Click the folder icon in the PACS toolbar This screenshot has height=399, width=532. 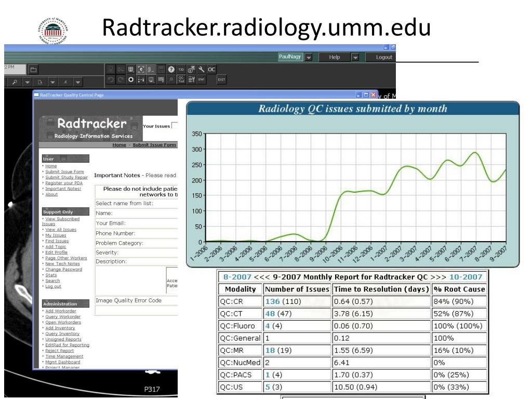pyautogui.click(x=33, y=70)
